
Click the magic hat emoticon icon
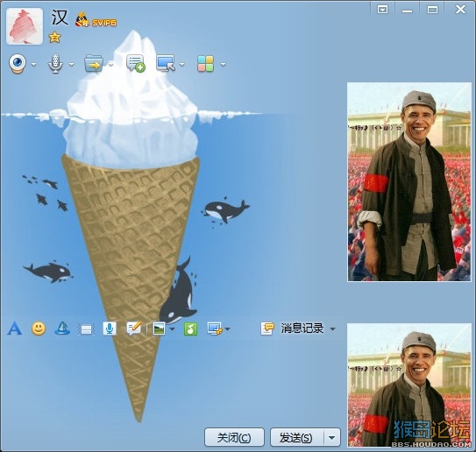(x=62, y=328)
